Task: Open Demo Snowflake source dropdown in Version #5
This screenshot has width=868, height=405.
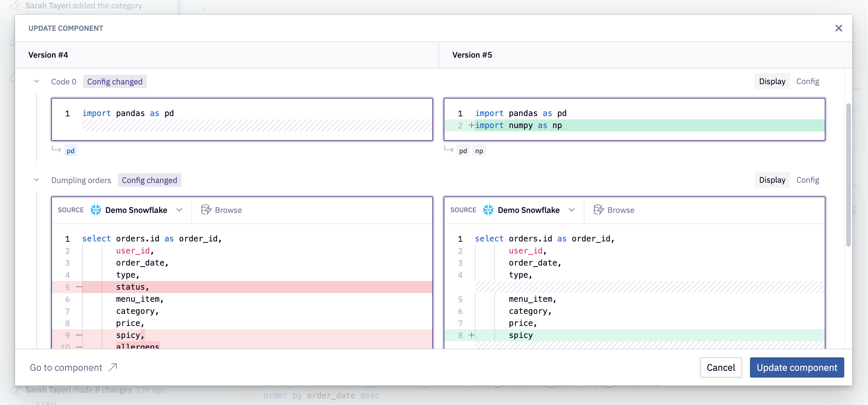Action: [571, 210]
